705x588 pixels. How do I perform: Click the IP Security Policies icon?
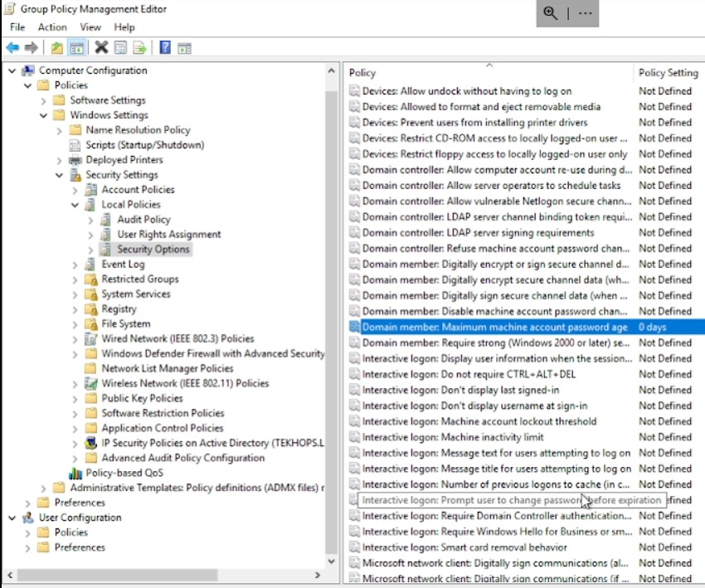[91, 443]
